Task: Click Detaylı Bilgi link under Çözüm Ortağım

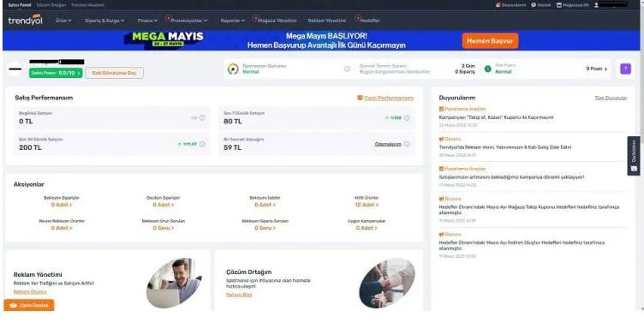Action: [x=239, y=295]
